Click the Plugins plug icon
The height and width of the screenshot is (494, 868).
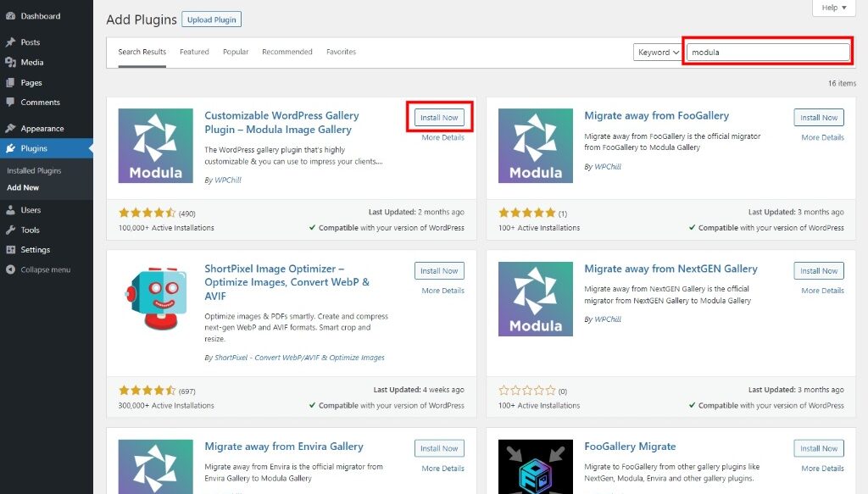(x=10, y=148)
